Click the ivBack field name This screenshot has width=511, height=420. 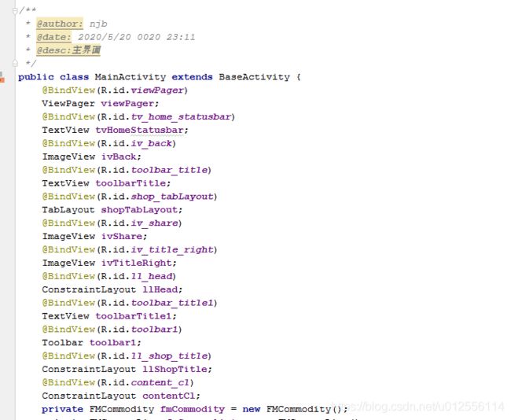[x=119, y=157]
